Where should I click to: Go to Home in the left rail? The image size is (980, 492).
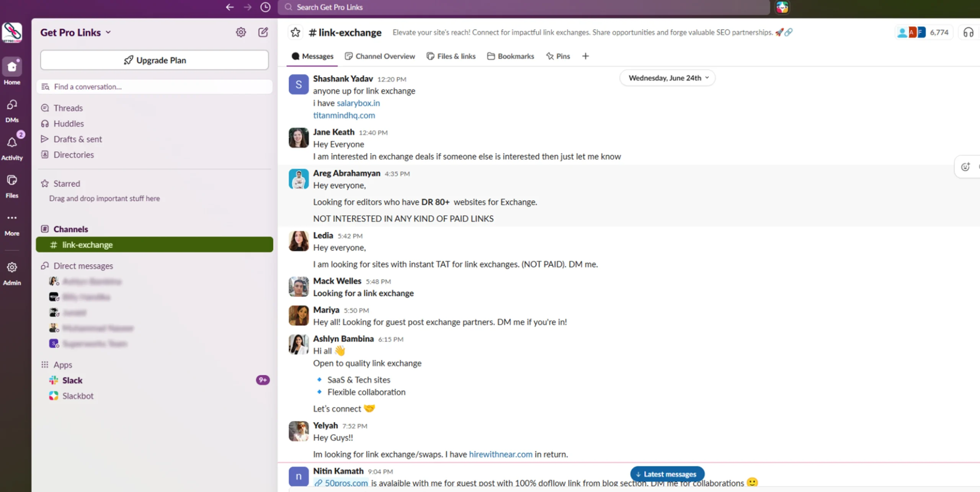tap(12, 72)
